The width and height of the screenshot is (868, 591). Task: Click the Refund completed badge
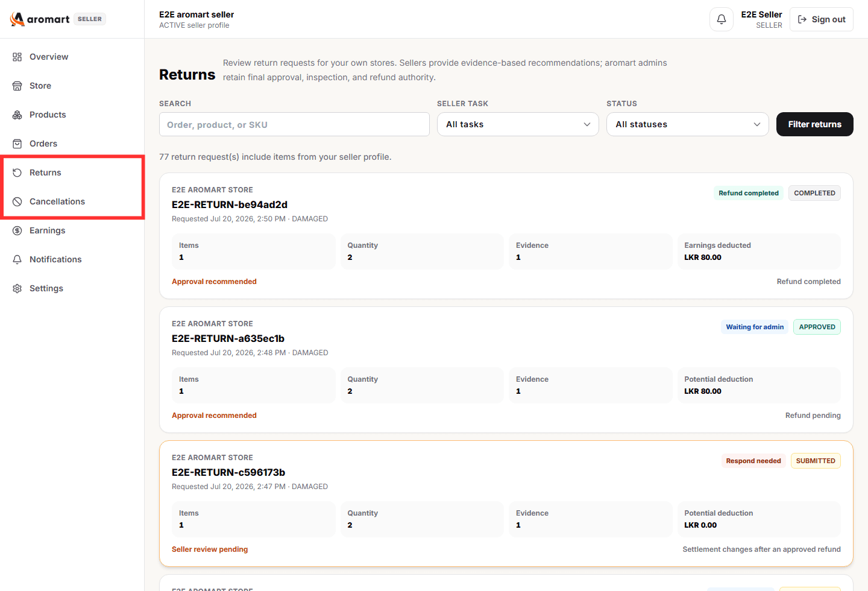click(749, 193)
